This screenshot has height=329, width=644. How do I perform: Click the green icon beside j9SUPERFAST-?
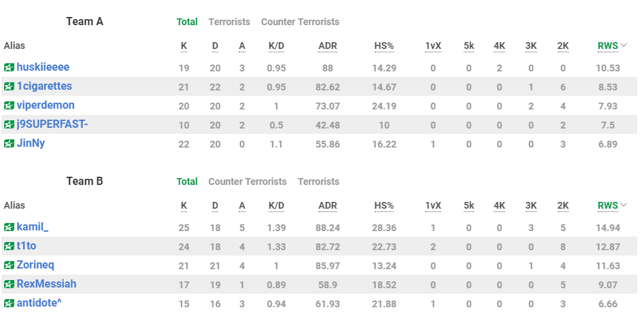[9, 125]
